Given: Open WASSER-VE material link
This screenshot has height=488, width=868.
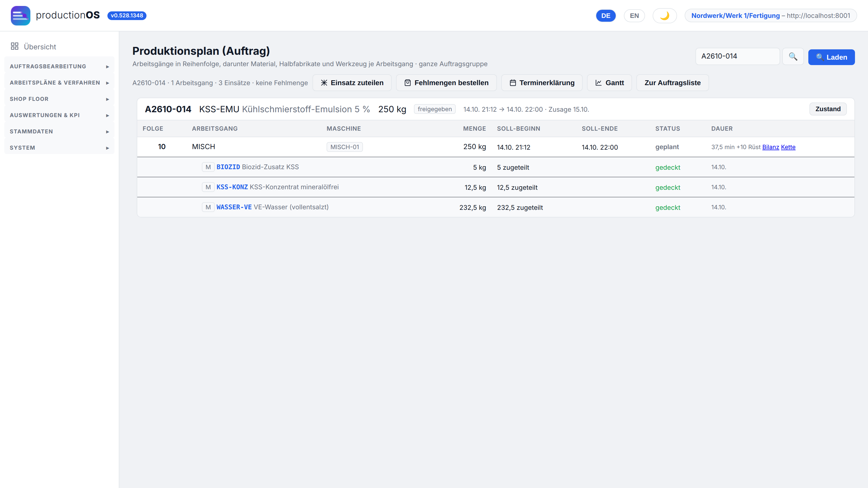Looking at the screenshot, I should [234, 207].
